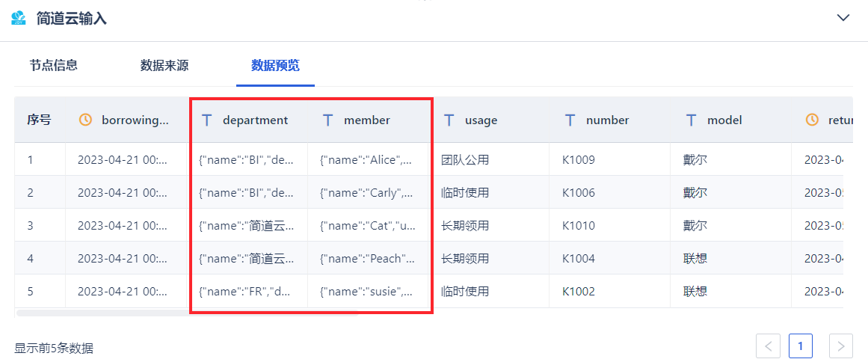Click the clock icon beside return column
This screenshot has width=868, height=362.
point(813,120)
